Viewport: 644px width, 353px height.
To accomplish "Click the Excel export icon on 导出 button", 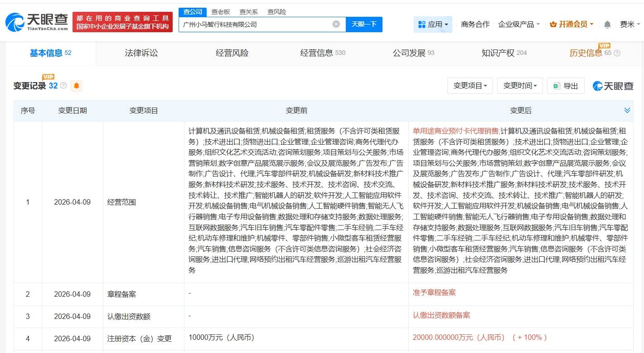I will pos(556,86).
